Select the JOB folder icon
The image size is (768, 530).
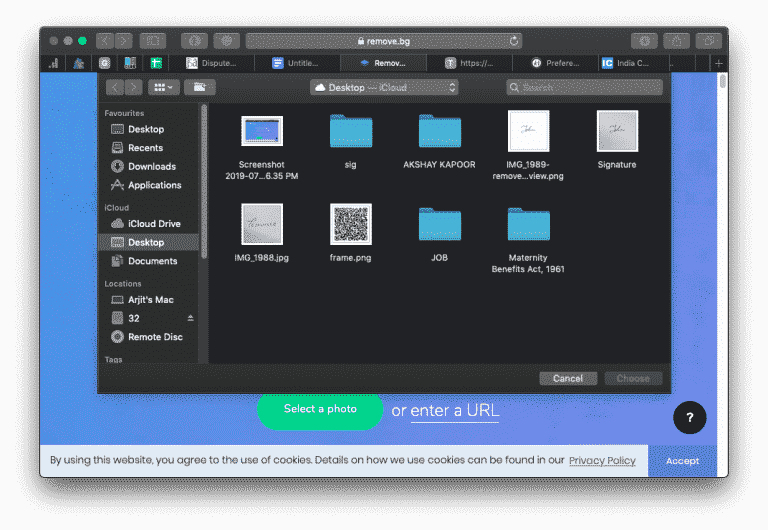tap(439, 224)
